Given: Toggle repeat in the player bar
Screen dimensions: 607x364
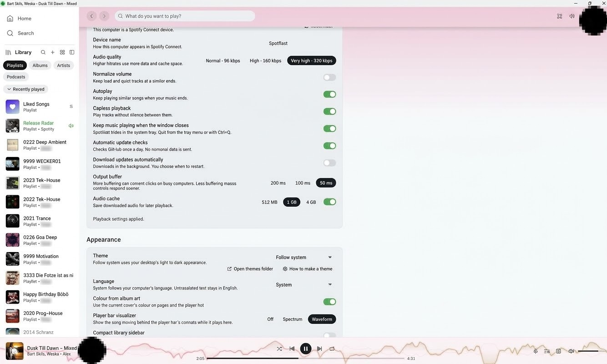Looking at the screenshot, I should pyautogui.click(x=332, y=349).
